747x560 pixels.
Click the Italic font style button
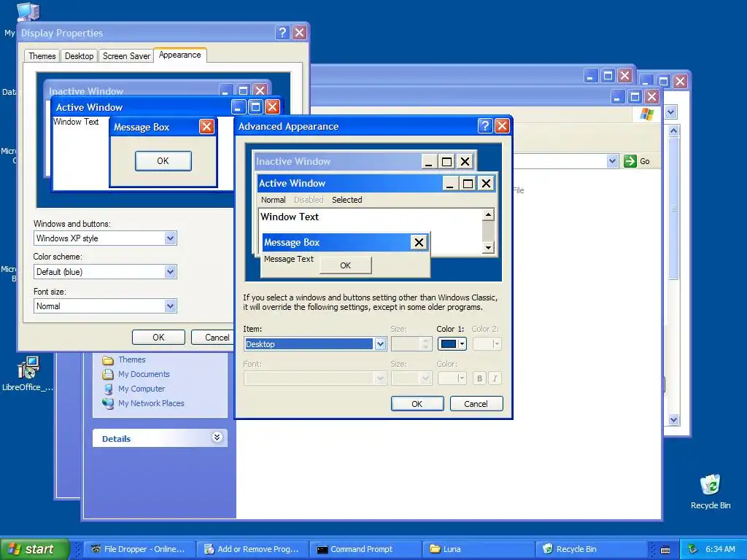click(495, 378)
